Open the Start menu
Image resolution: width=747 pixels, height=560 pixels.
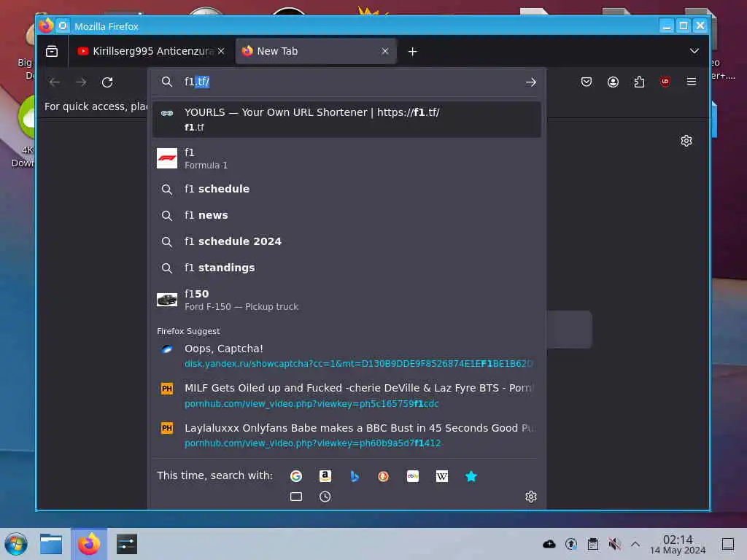point(16,544)
